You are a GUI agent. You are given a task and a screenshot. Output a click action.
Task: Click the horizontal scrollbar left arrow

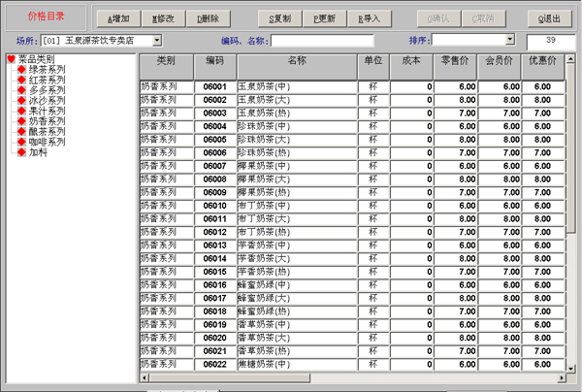tap(145, 377)
